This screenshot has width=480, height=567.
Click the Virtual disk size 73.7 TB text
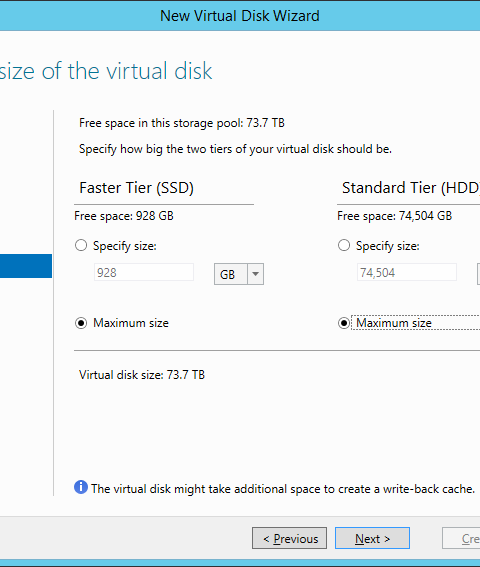[142, 375]
